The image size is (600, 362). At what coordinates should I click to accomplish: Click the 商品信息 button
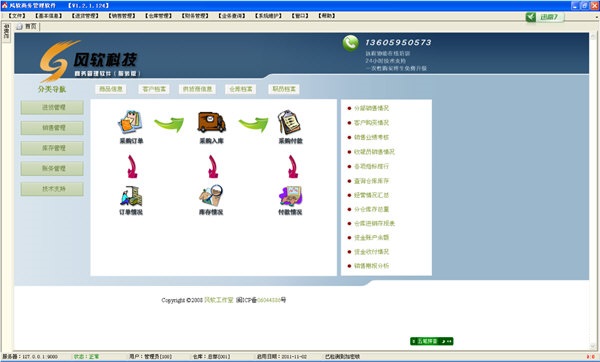click(x=111, y=89)
